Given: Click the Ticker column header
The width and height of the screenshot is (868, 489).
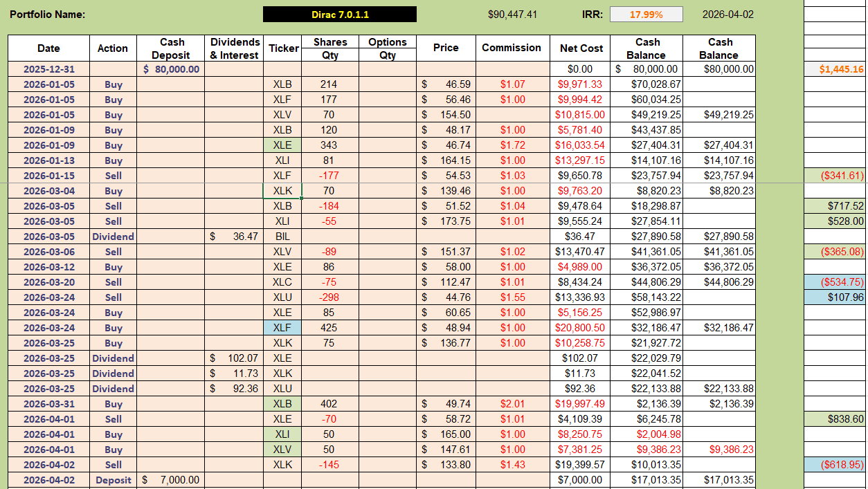Looking at the screenshot, I should (x=284, y=48).
